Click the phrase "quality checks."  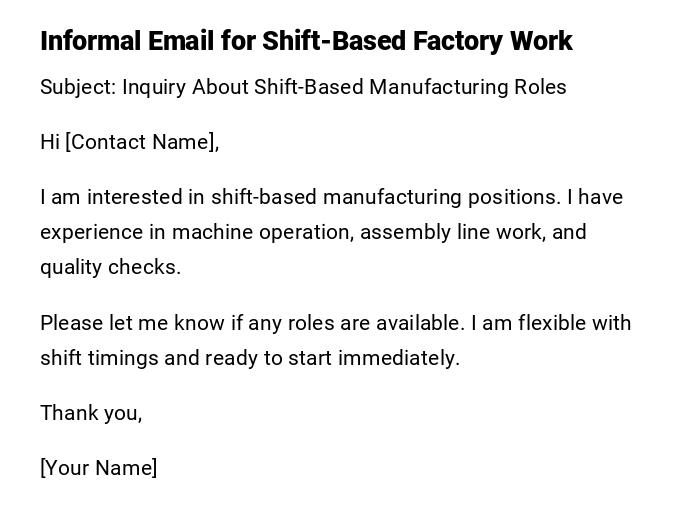tap(110, 267)
